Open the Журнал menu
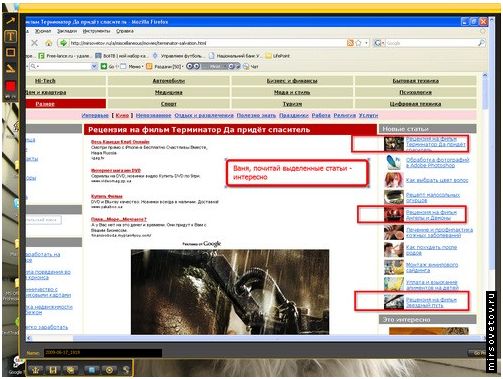The image size is (503, 379). (43, 31)
